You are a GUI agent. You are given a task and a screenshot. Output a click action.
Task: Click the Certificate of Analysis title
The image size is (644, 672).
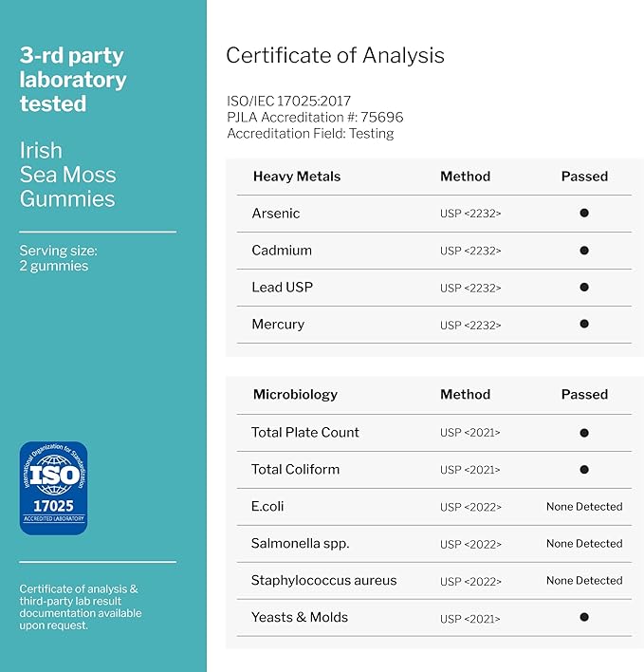335,55
